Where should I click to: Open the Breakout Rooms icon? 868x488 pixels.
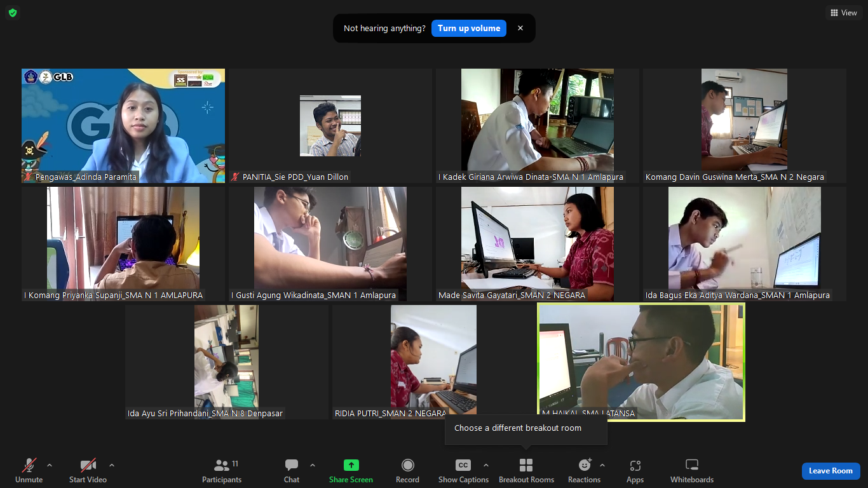click(x=526, y=466)
